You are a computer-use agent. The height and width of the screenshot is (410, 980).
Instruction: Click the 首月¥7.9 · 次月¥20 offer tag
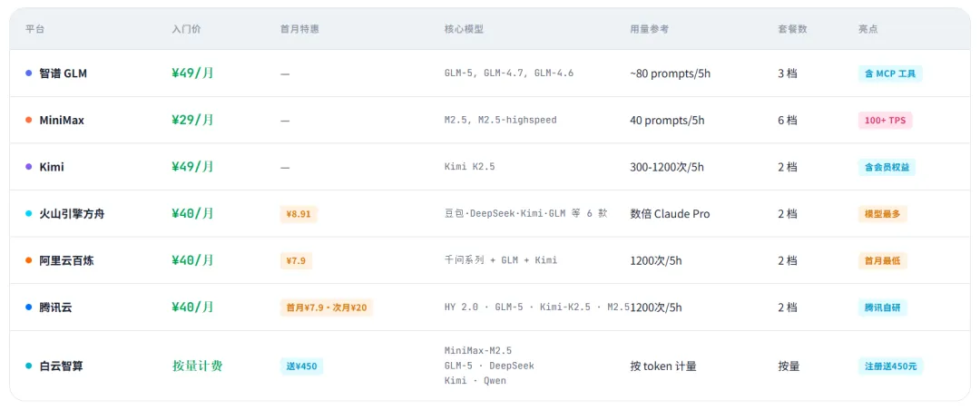pyautogui.click(x=326, y=307)
